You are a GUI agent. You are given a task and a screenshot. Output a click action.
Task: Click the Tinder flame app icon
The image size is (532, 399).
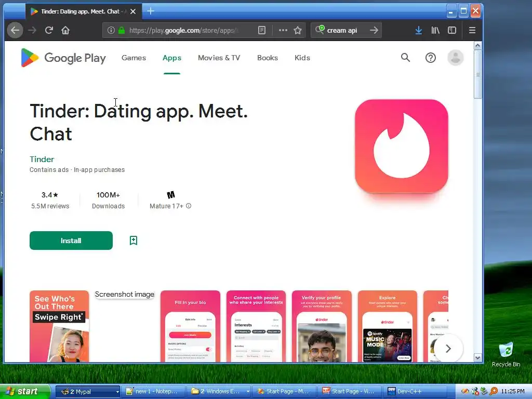[x=402, y=146]
